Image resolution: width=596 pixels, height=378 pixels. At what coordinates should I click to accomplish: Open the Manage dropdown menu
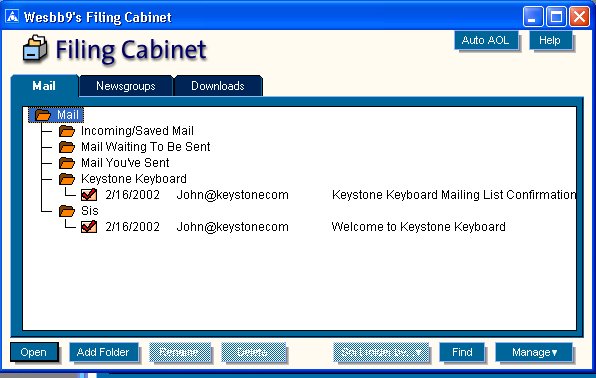(534, 352)
